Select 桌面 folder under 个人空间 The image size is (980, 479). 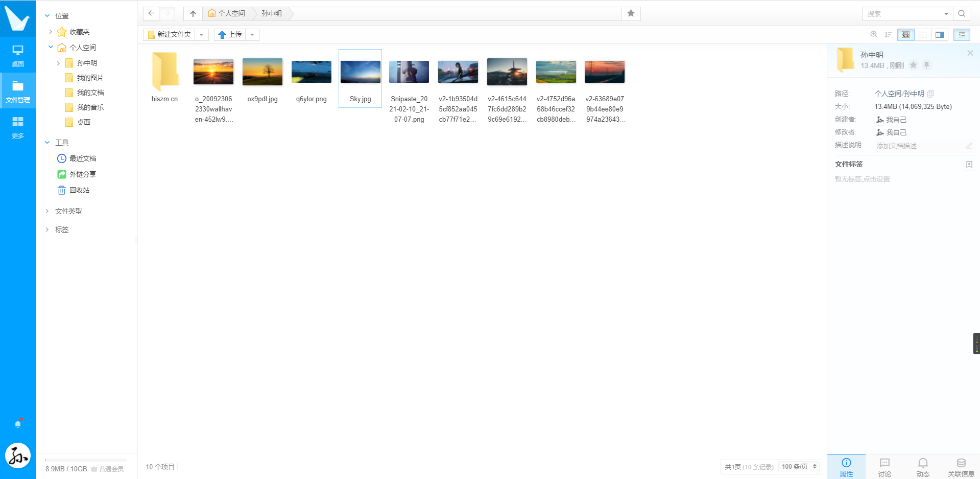(79, 122)
